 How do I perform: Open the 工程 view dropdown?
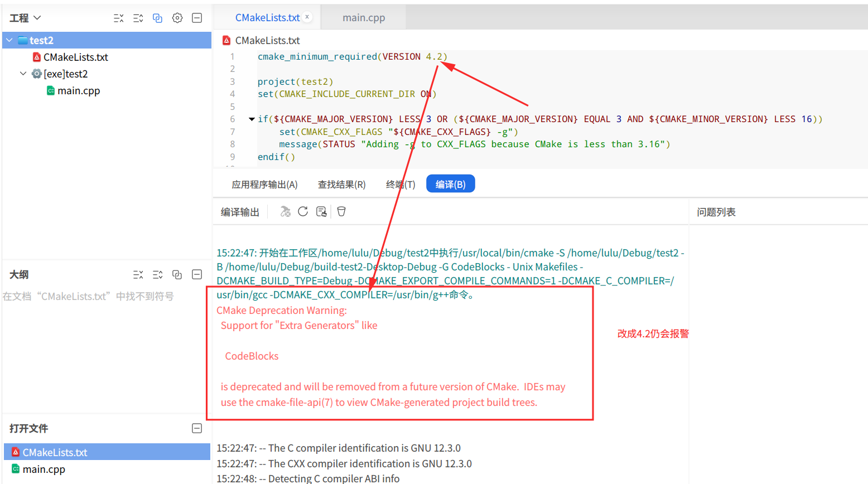25,18
